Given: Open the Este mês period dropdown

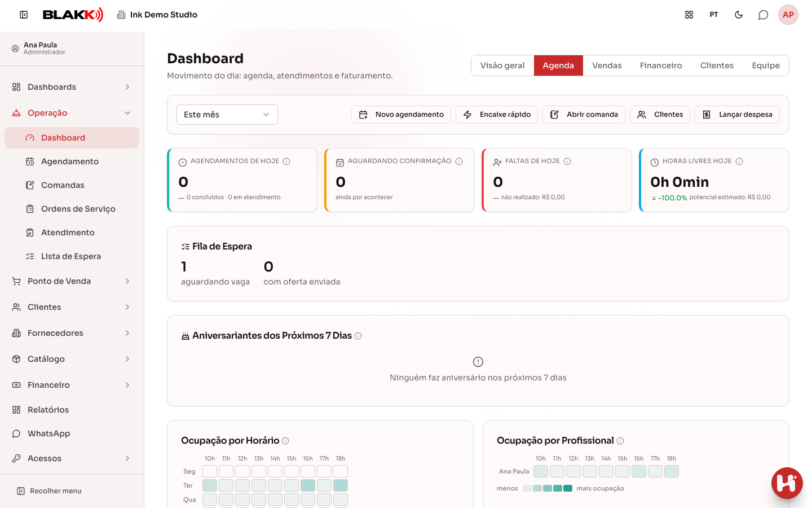Looking at the screenshot, I should [227, 115].
